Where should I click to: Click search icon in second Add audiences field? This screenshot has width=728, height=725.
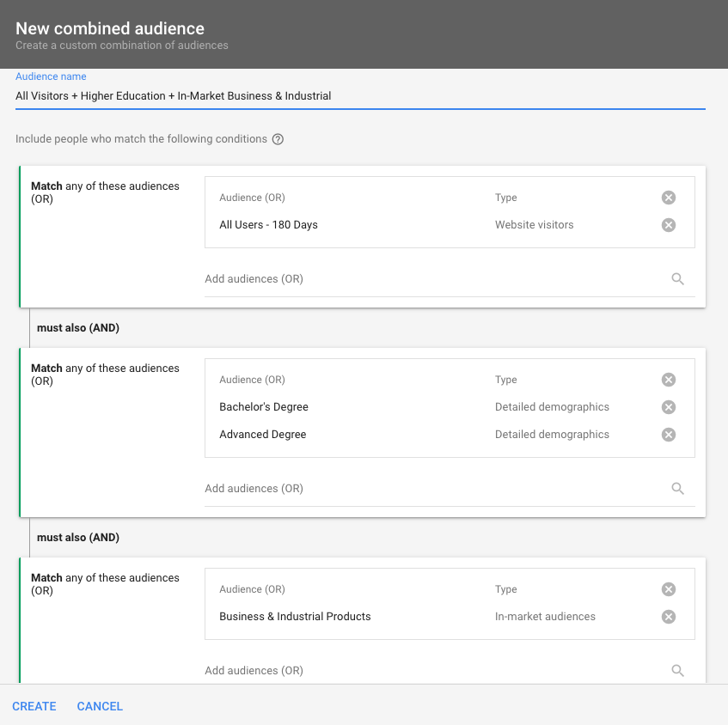click(677, 489)
